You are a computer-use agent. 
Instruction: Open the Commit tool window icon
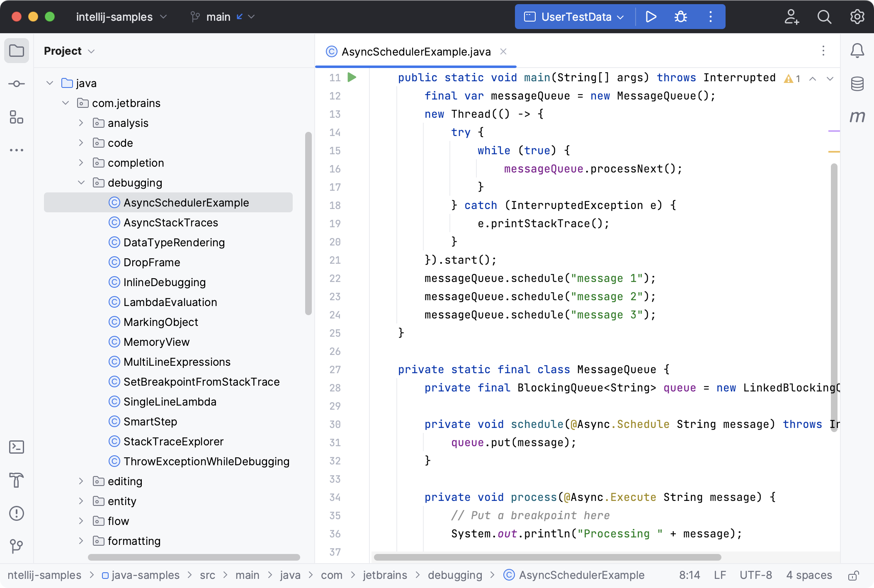(x=17, y=84)
